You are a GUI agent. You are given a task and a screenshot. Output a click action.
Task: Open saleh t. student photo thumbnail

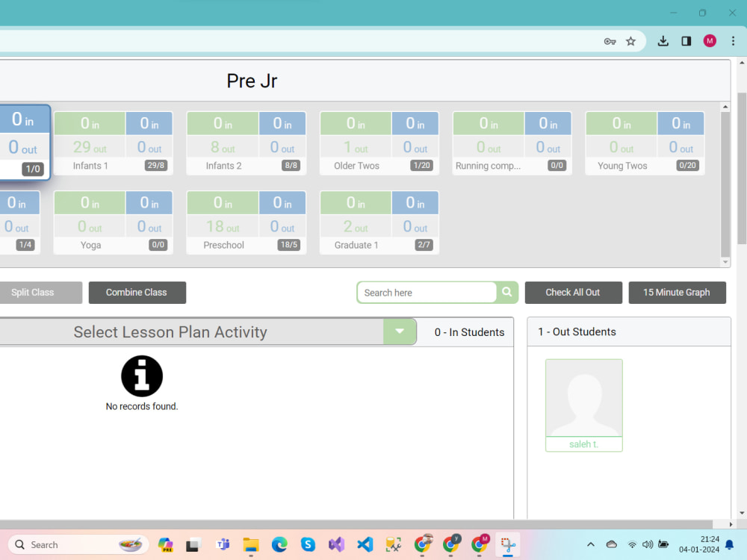pyautogui.click(x=584, y=398)
